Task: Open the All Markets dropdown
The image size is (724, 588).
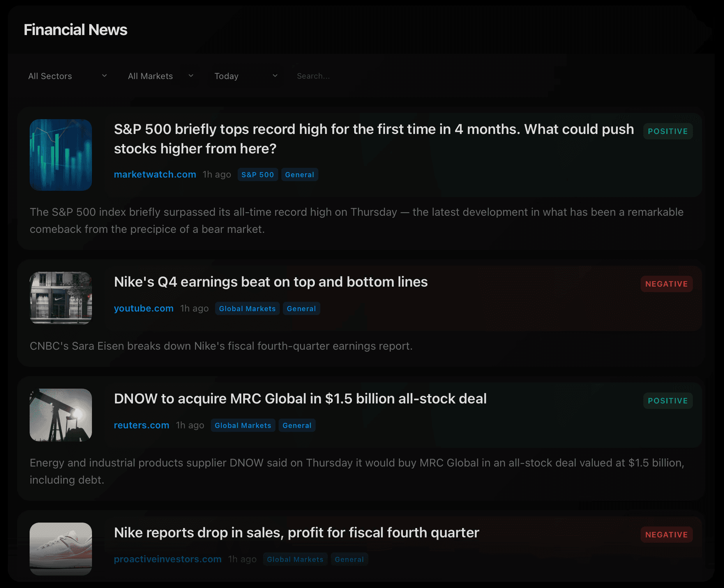Action: (161, 76)
